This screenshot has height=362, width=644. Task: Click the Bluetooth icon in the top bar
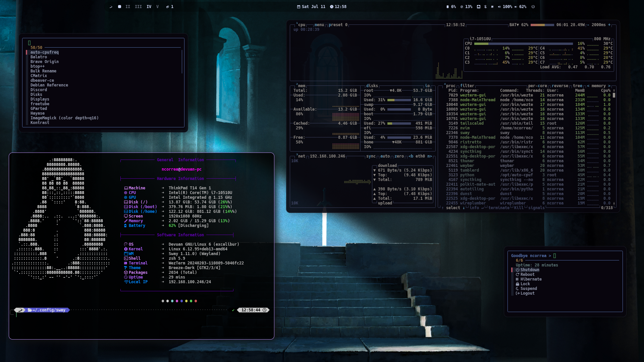(x=485, y=7)
